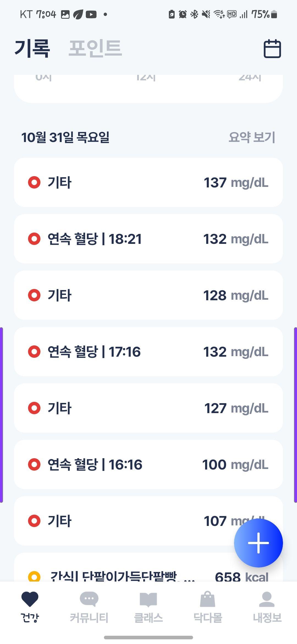
Task: Tap the blue plus add-record button
Action: [258, 543]
